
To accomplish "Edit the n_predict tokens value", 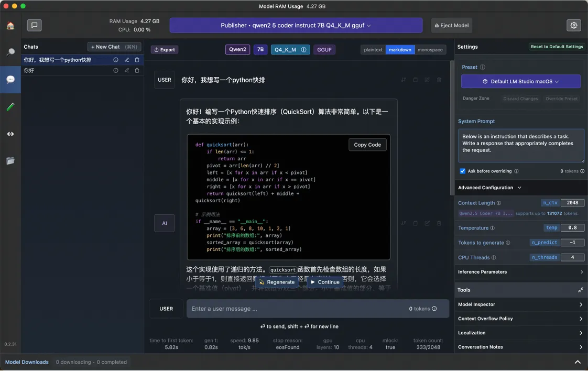I will [x=572, y=243].
